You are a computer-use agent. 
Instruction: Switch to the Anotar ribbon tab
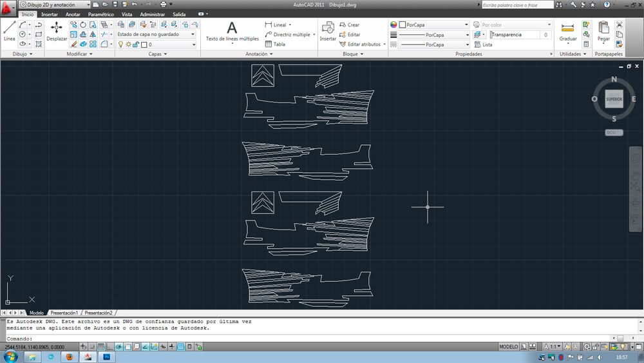coord(73,14)
